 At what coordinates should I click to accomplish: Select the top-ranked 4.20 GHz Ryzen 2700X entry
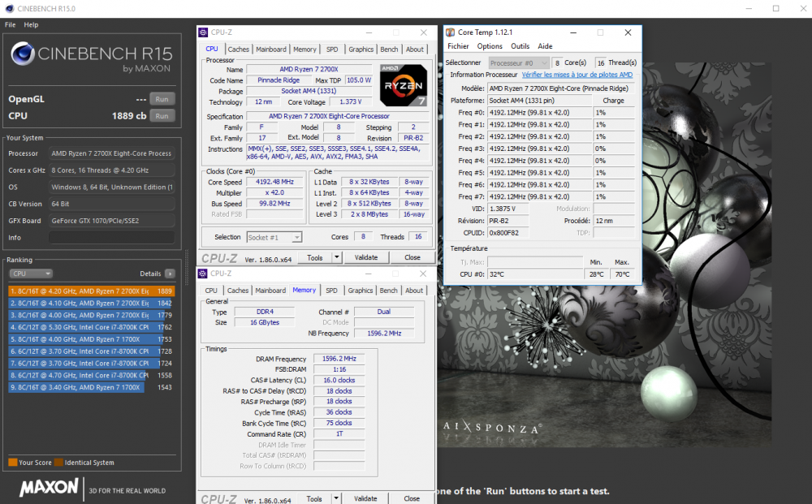(x=91, y=291)
